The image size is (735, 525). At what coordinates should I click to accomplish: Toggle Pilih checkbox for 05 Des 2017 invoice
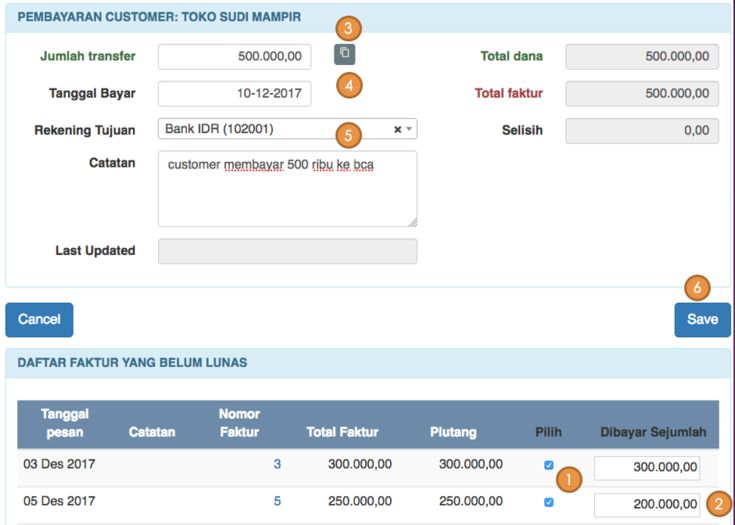[x=548, y=502]
